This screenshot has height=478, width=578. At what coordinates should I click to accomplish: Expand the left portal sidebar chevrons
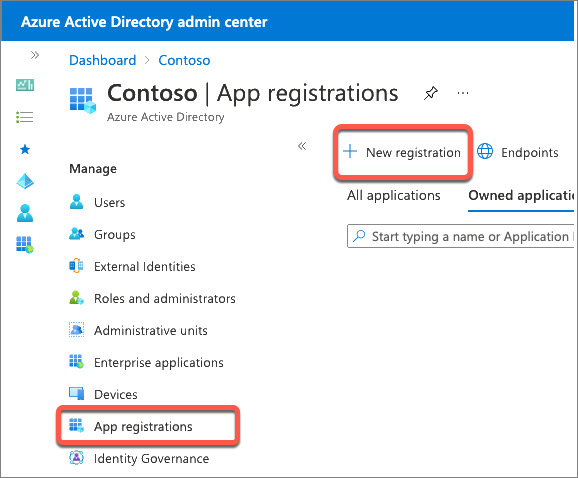click(x=35, y=55)
